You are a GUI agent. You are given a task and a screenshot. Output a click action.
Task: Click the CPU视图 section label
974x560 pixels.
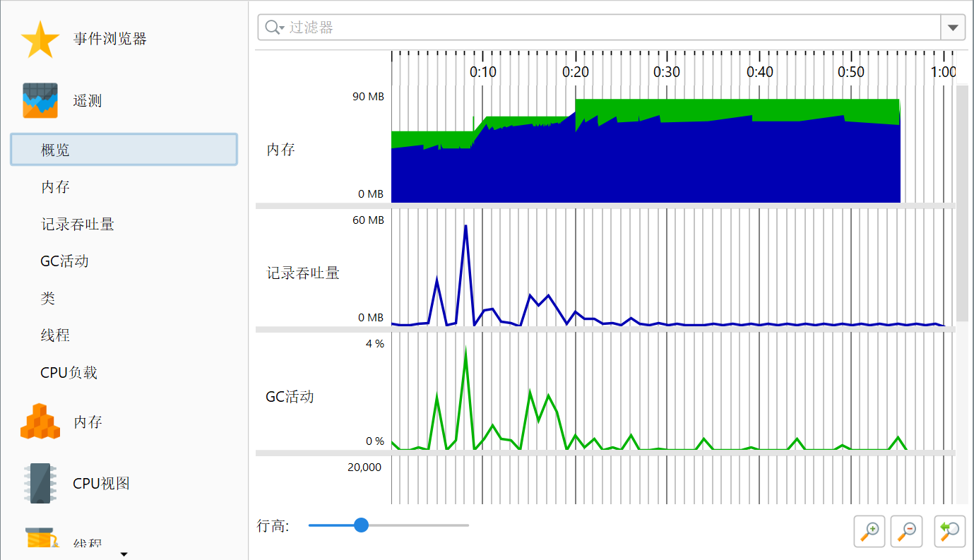coord(101,484)
